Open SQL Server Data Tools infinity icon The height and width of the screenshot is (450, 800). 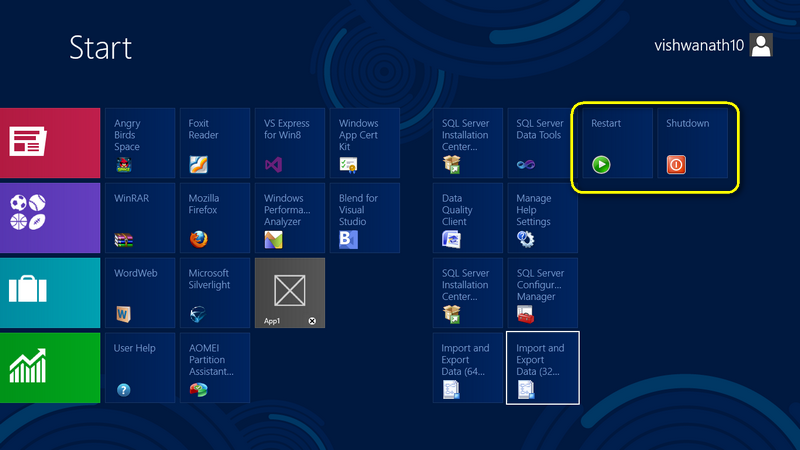(526, 164)
